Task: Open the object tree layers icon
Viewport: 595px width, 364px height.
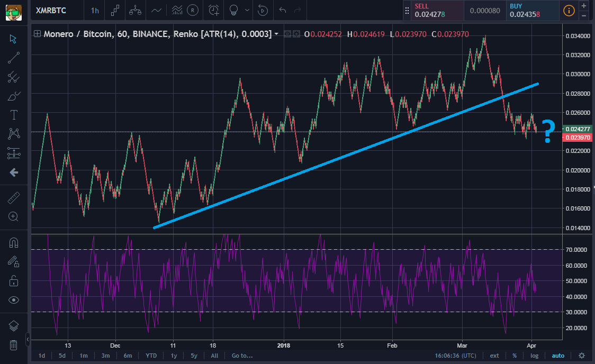Action: click(x=14, y=326)
